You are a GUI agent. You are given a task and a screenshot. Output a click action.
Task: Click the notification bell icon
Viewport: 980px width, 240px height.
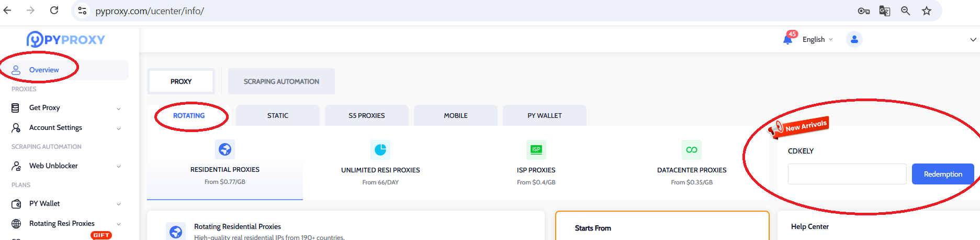click(x=787, y=40)
